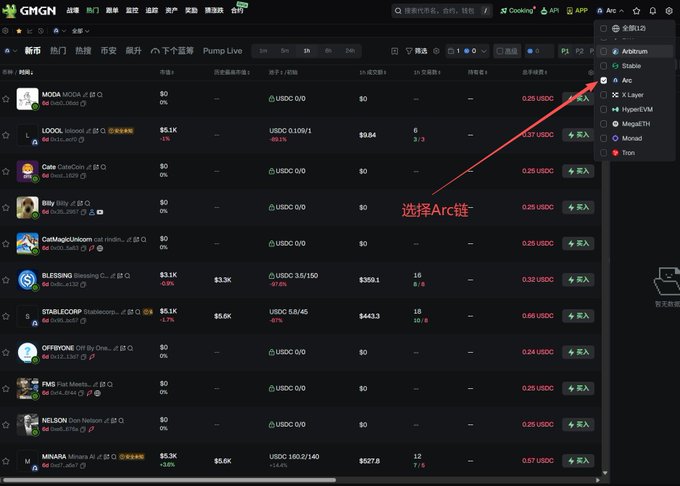Screen dimensions: 680x486
Task: Buy the STABLECORP token
Action: [x=578, y=316]
